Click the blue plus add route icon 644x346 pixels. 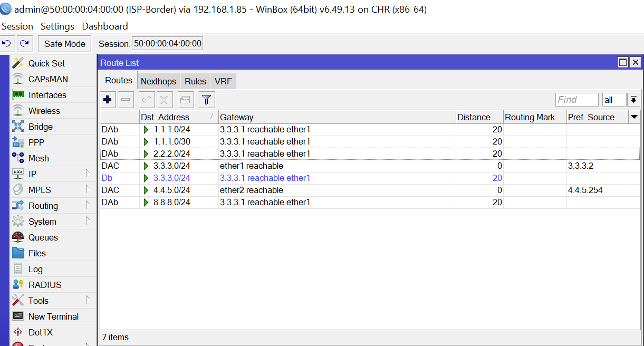(x=108, y=99)
